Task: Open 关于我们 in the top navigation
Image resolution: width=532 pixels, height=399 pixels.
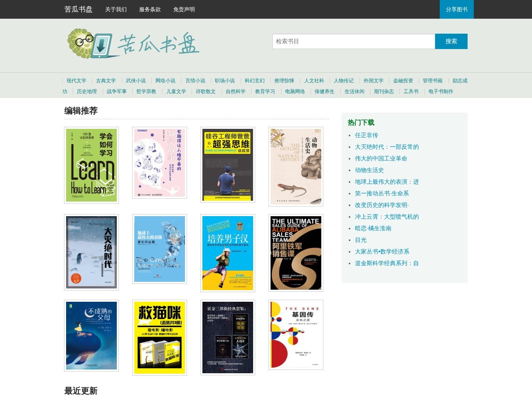Action: [x=116, y=9]
